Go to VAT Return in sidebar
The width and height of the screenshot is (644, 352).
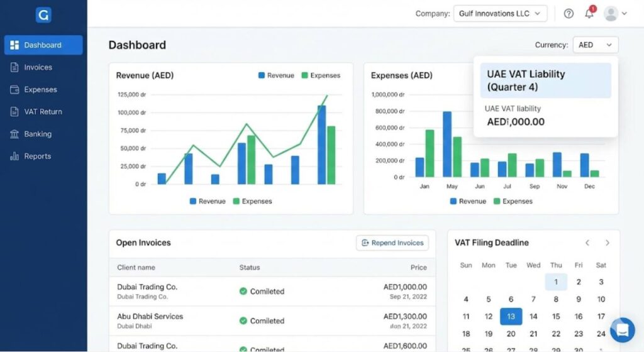[43, 112]
